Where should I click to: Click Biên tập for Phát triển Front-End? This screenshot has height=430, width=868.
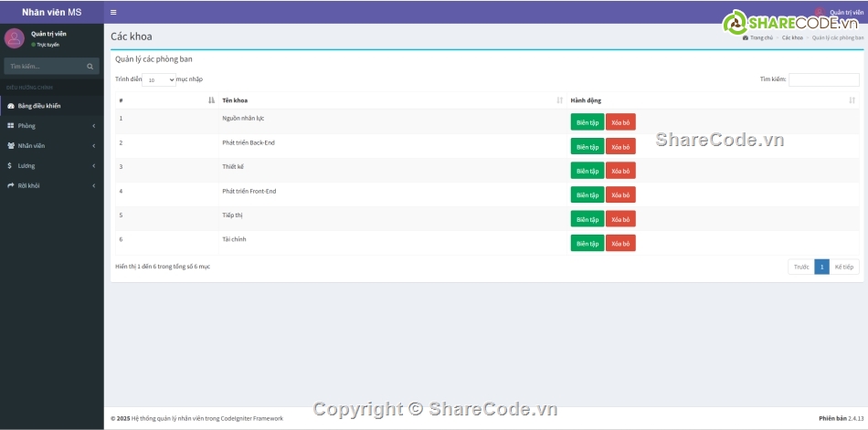coord(587,194)
